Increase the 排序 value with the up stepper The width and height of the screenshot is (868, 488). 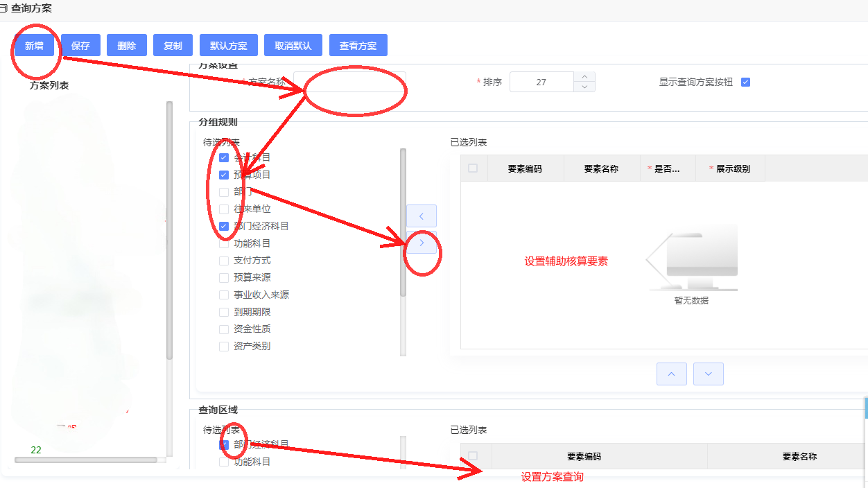[x=584, y=77]
